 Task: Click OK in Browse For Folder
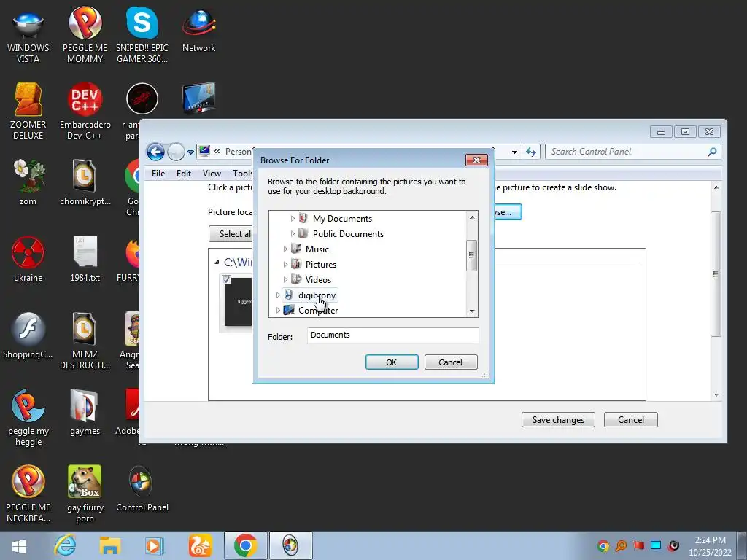tap(392, 362)
